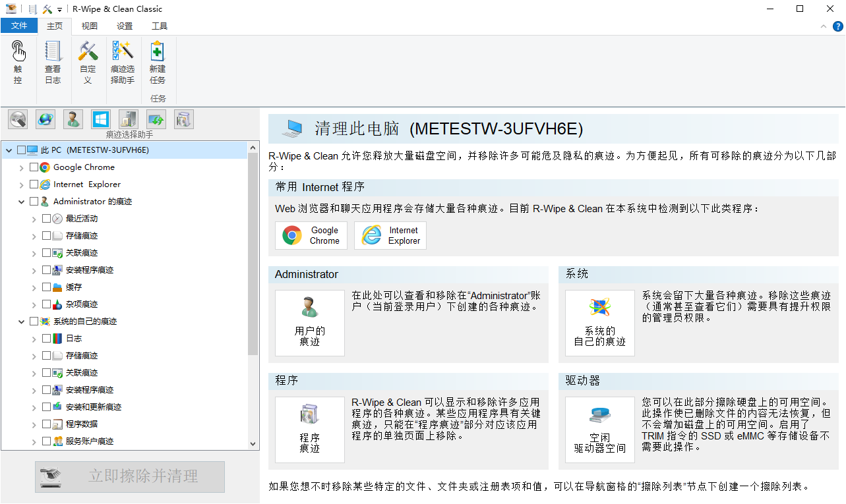Open Google Chrome card under 常用 Internet 程序
This screenshot has width=846, height=504.
tap(311, 235)
